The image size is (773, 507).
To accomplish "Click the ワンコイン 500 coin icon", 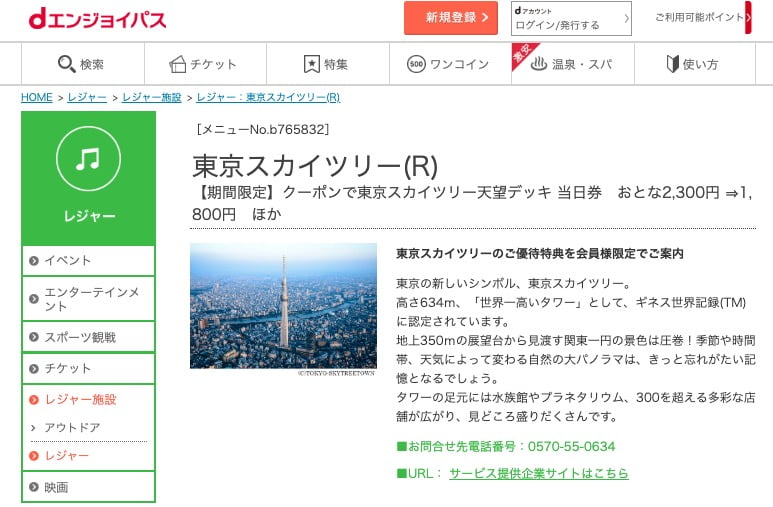I will coord(416,64).
